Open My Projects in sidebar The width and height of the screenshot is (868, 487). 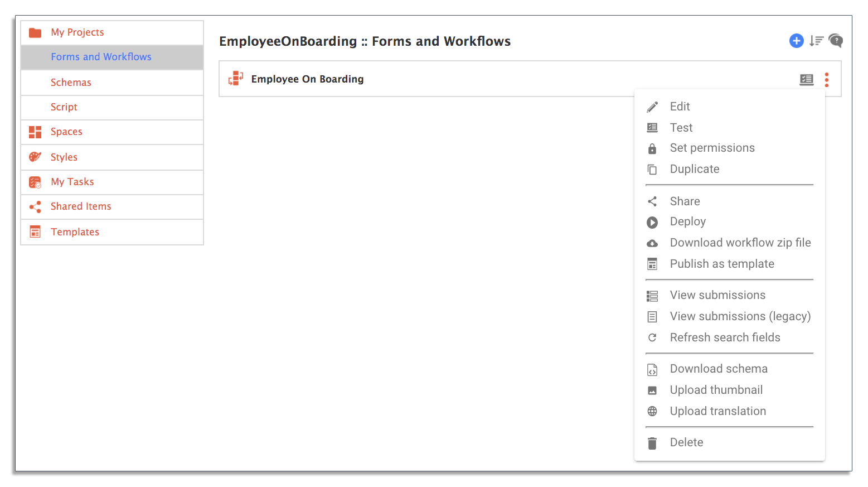point(112,32)
